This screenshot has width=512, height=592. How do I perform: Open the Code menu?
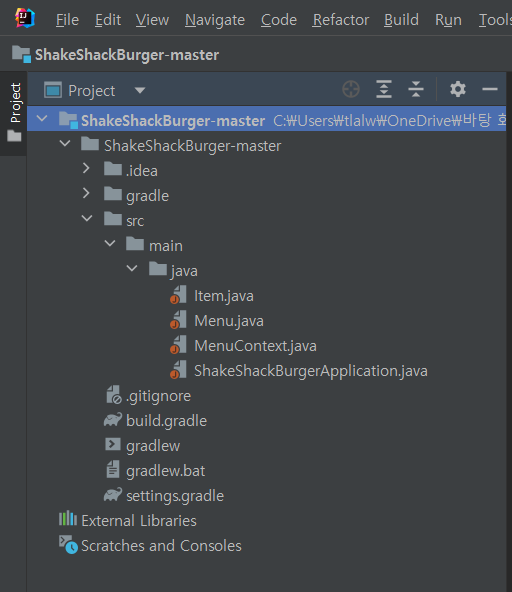[x=279, y=20]
